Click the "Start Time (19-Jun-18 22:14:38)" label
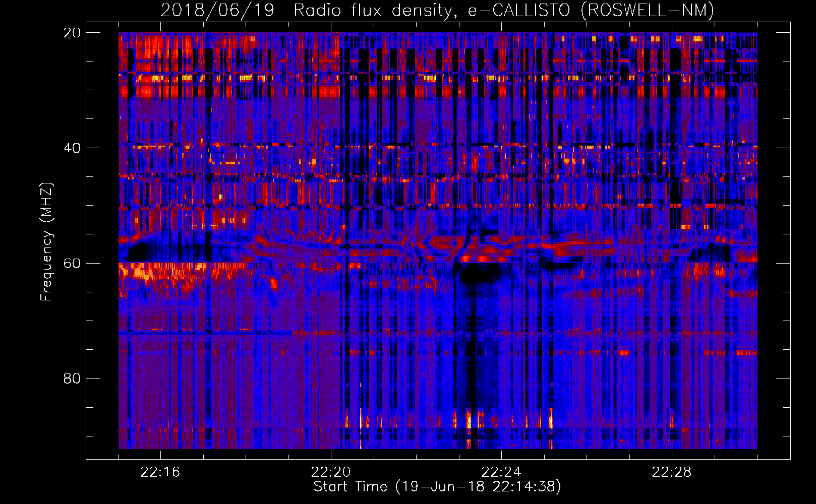Screen dimensions: 816x504 (x=437, y=487)
